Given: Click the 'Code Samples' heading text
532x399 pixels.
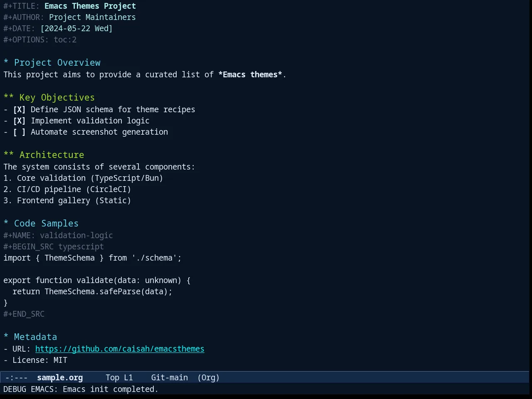Looking at the screenshot, I should (46, 223).
